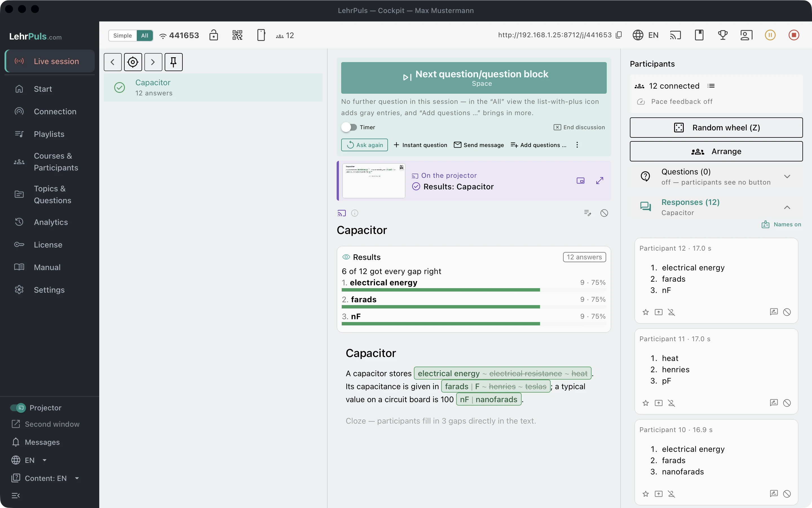This screenshot has width=812, height=508.
Task: Click the Arrange button
Action: coord(716,152)
